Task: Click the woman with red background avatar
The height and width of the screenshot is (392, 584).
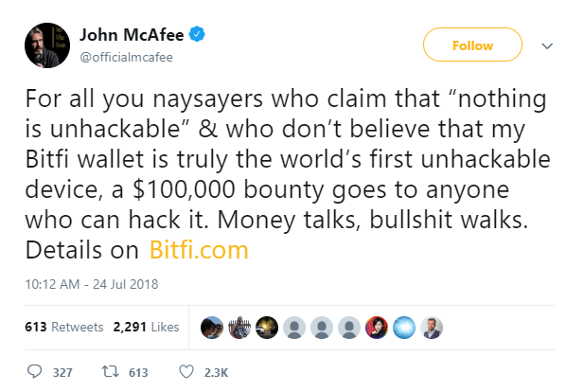Action: (x=377, y=327)
